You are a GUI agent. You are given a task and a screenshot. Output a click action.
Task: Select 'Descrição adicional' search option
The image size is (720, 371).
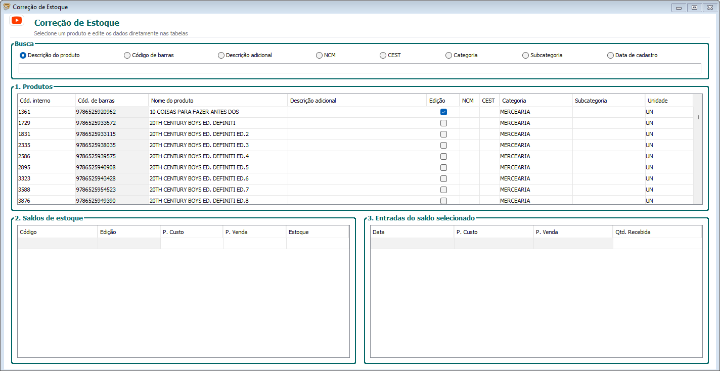tap(245, 55)
